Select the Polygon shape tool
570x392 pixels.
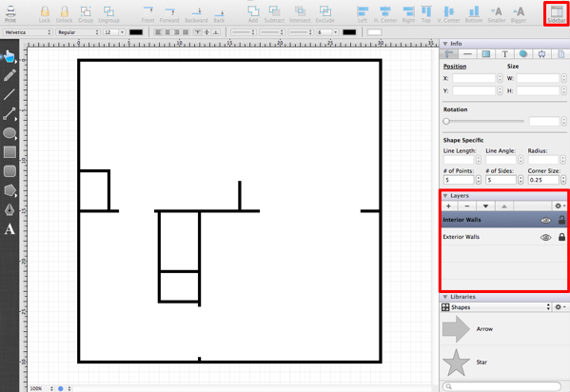[x=10, y=190]
